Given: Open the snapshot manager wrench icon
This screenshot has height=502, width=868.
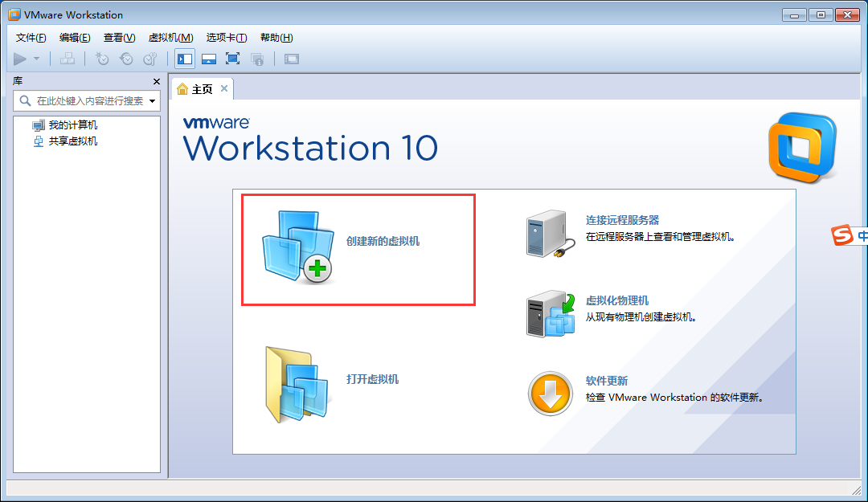Looking at the screenshot, I should (150, 59).
